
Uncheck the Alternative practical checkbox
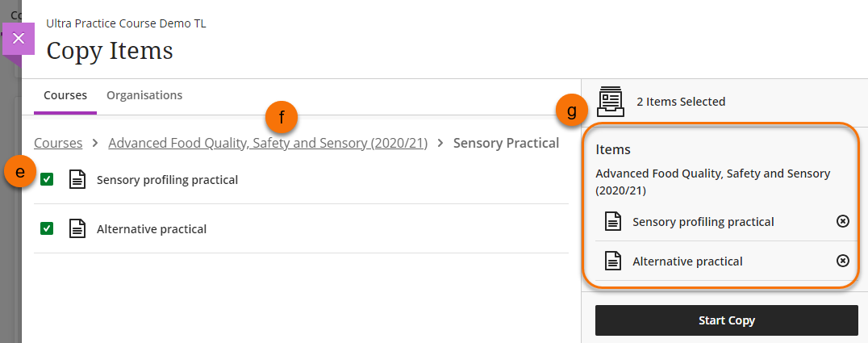pos(47,229)
